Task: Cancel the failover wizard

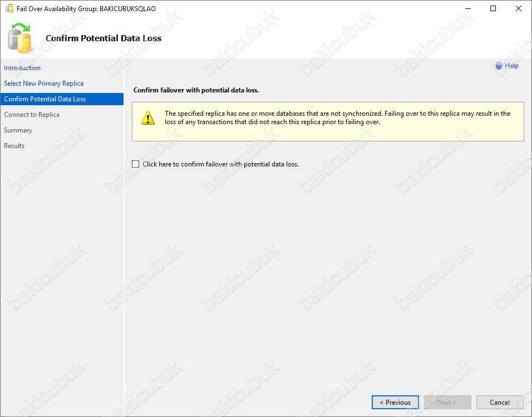Action: click(500, 403)
